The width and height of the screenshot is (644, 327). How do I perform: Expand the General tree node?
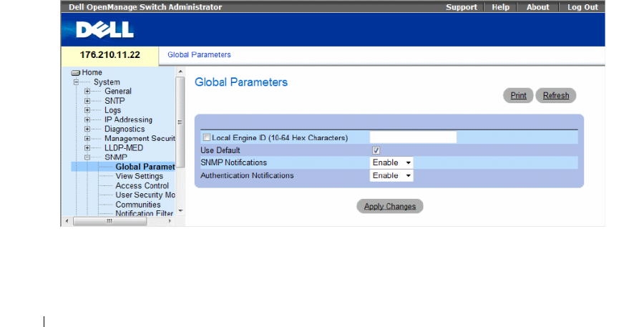[x=87, y=91]
